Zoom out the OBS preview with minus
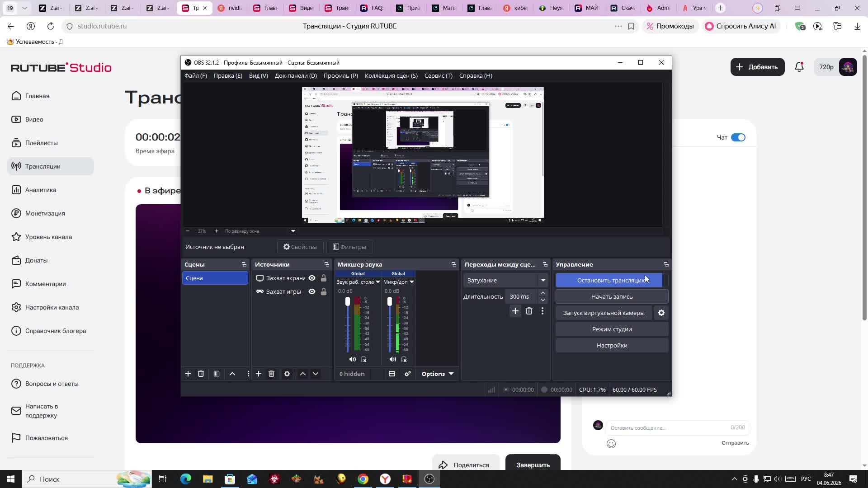The width and height of the screenshot is (868, 488). tap(188, 231)
